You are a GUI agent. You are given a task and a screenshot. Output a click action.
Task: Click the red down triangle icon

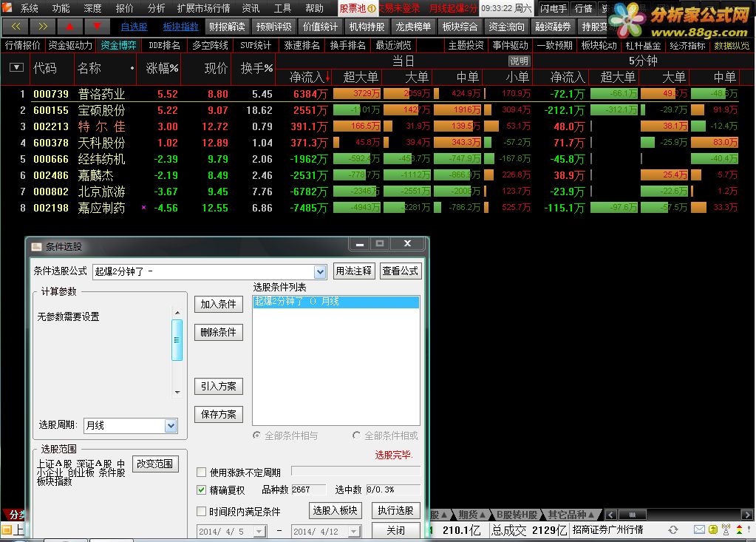[97, 27]
